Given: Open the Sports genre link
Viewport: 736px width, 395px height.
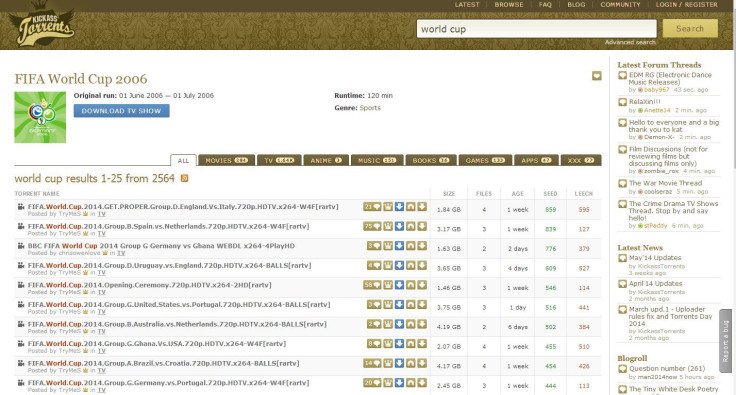Looking at the screenshot, I should [x=370, y=108].
